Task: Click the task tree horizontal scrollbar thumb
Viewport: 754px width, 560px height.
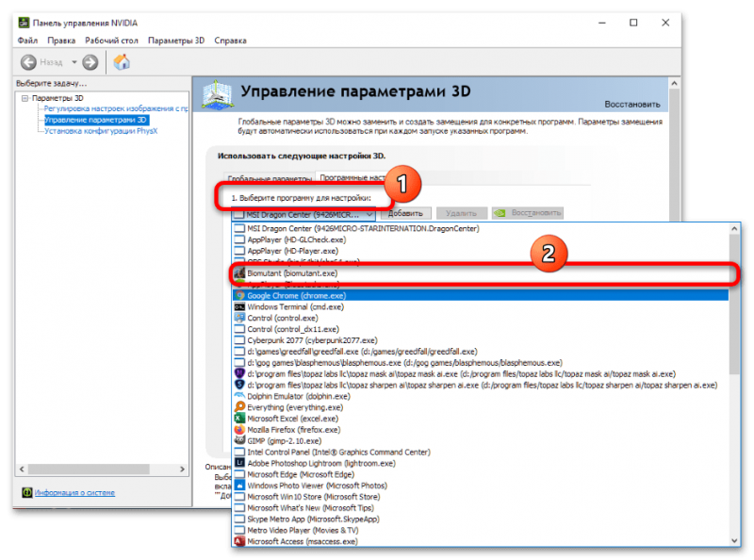Action: [x=89, y=469]
